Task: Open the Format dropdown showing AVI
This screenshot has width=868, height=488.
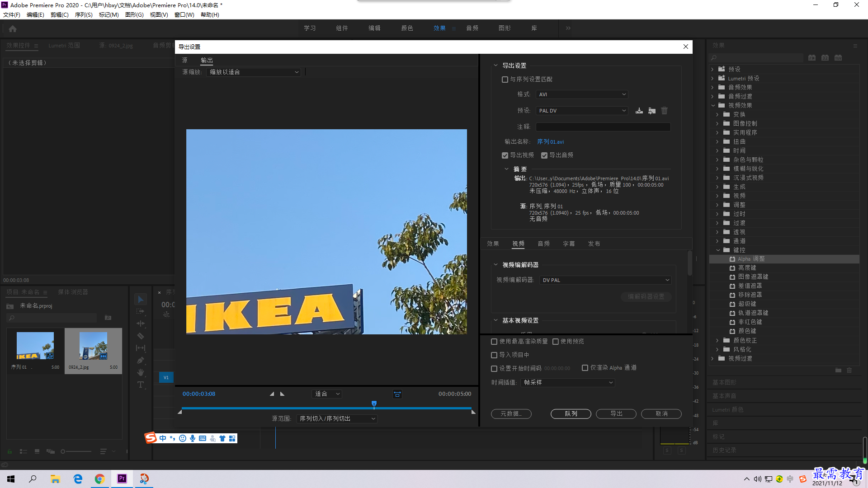Action: [582, 94]
